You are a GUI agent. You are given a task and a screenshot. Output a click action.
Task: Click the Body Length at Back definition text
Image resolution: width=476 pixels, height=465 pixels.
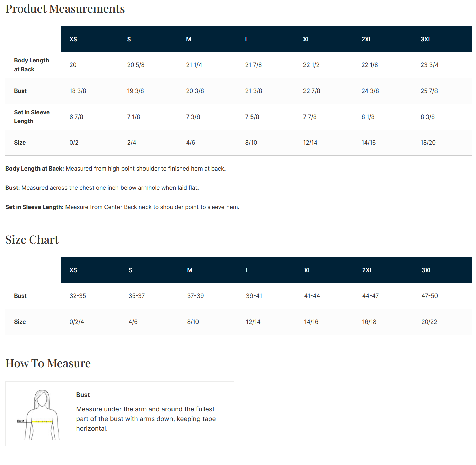pos(115,169)
